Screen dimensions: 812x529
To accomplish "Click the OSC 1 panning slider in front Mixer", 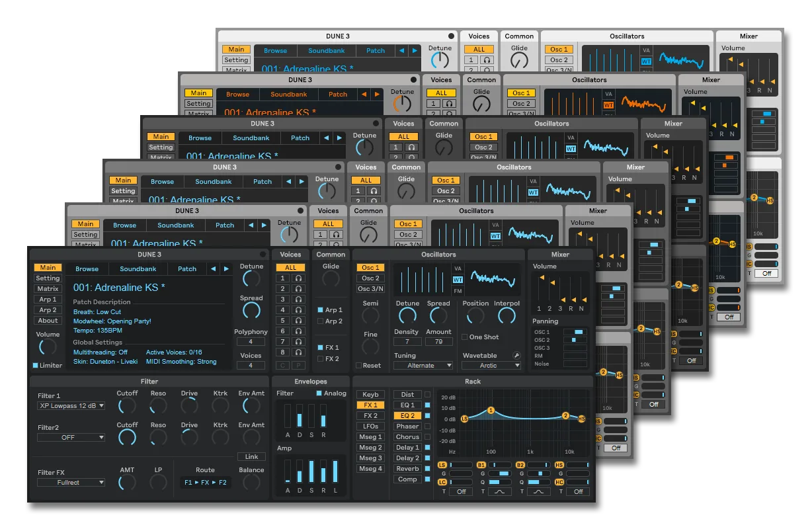I will [577, 332].
